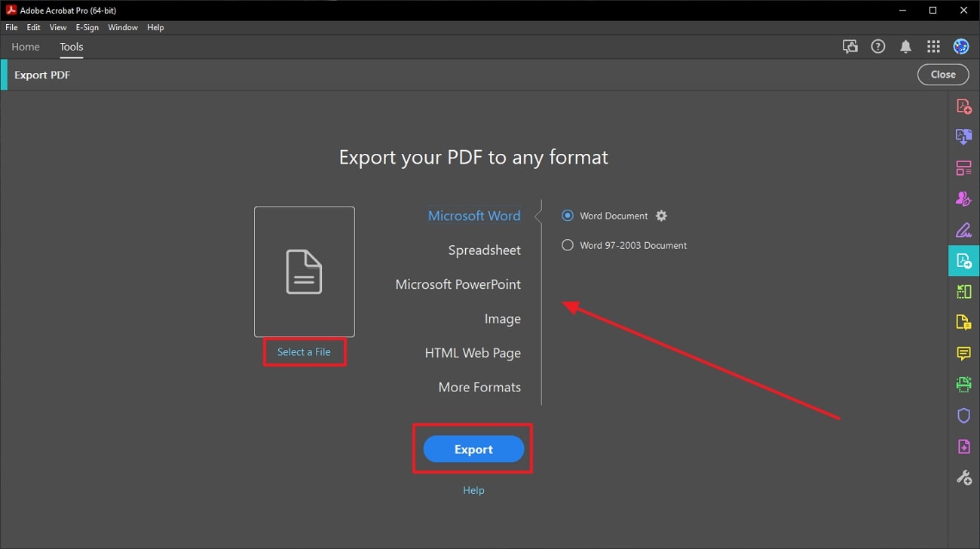
Task: Click the Select a File link
Action: pos(304,352)
